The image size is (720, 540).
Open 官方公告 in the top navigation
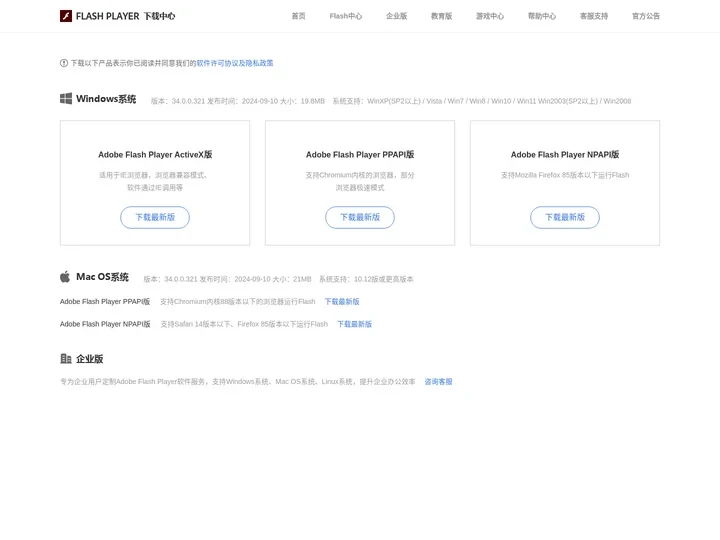[646, 16]
